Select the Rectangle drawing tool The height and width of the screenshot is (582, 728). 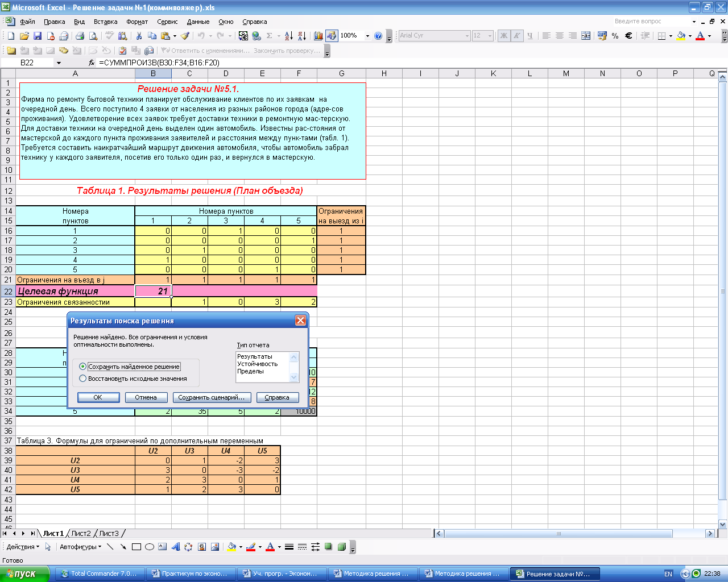coord(136,547)
